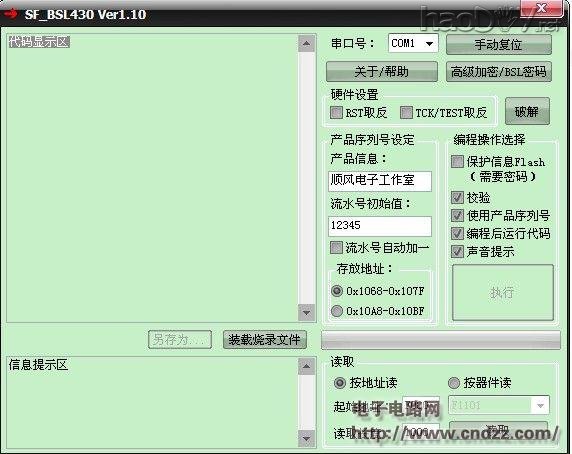Click the red arrow app icon in title bar

pos(10,14)
